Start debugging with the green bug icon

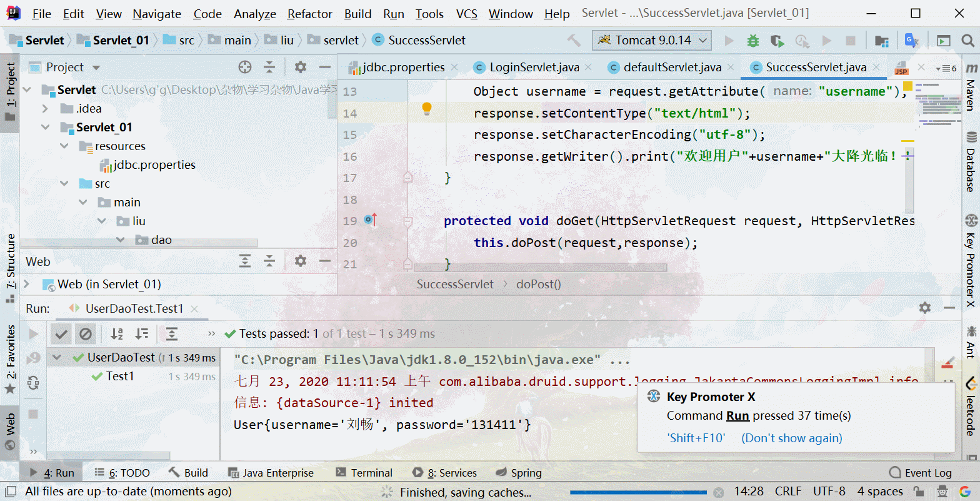pyautogui.click(x=753, y=41)
